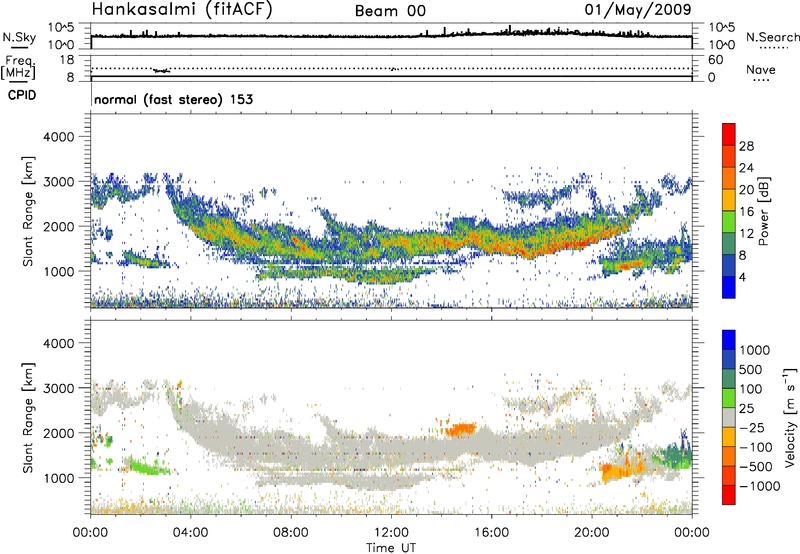Click power color bar value 24
The height and width of the screenshot is (554, 800).
click(x=746, y=168)
